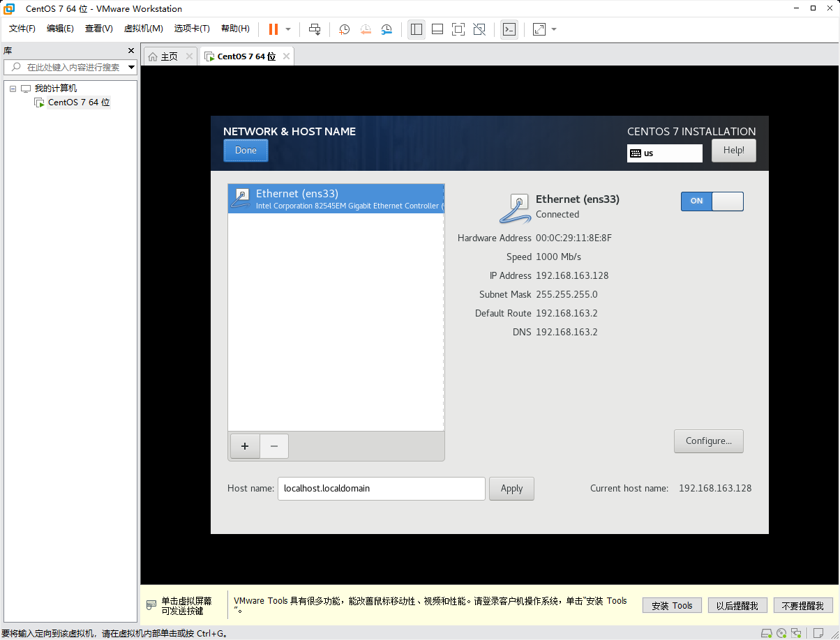Open the 文件(F) menu
This screenshot has width=840, height=640.
coord(22,29)
